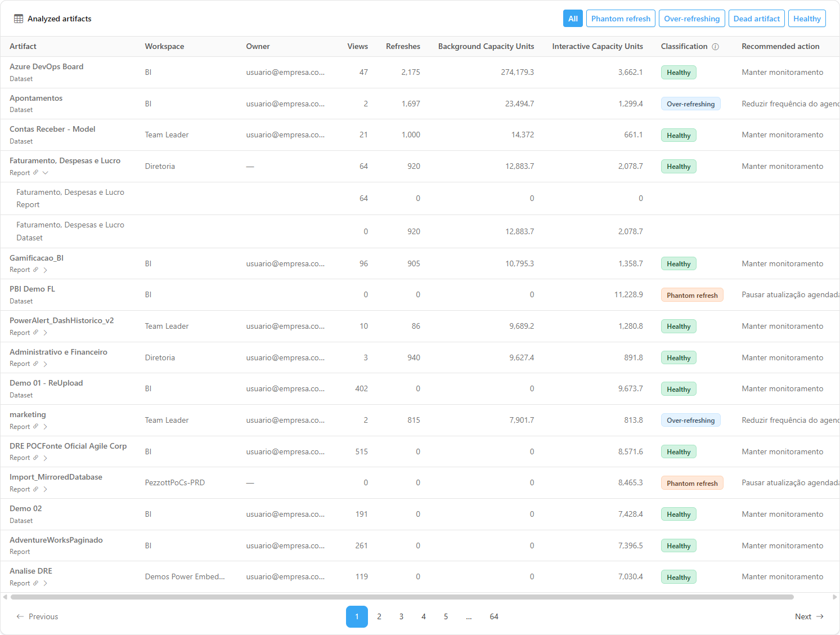This screenshot has height=635, width=840.
Task: Click link icon on Gamificacao_BI row
Action: pos(35,270)
